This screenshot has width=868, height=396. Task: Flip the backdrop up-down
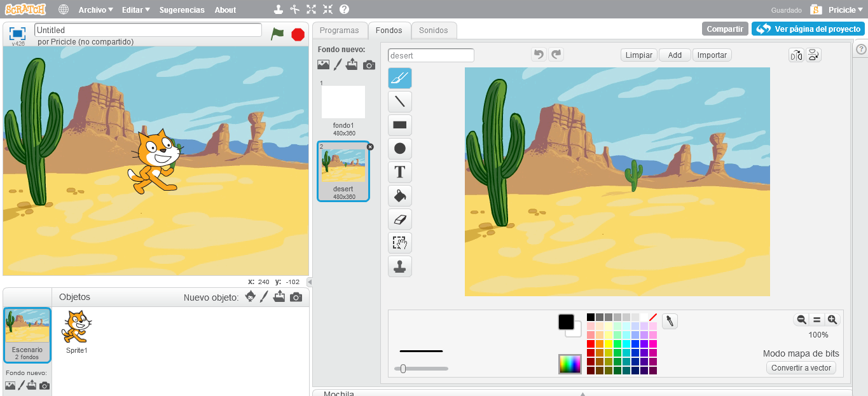tap(814, 55)
